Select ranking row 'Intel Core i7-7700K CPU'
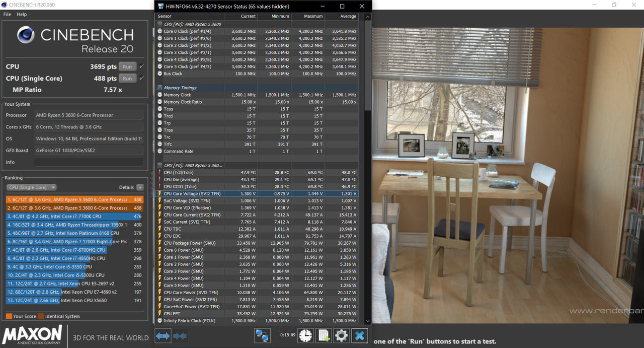644x348 pixels. pos(74,216)
